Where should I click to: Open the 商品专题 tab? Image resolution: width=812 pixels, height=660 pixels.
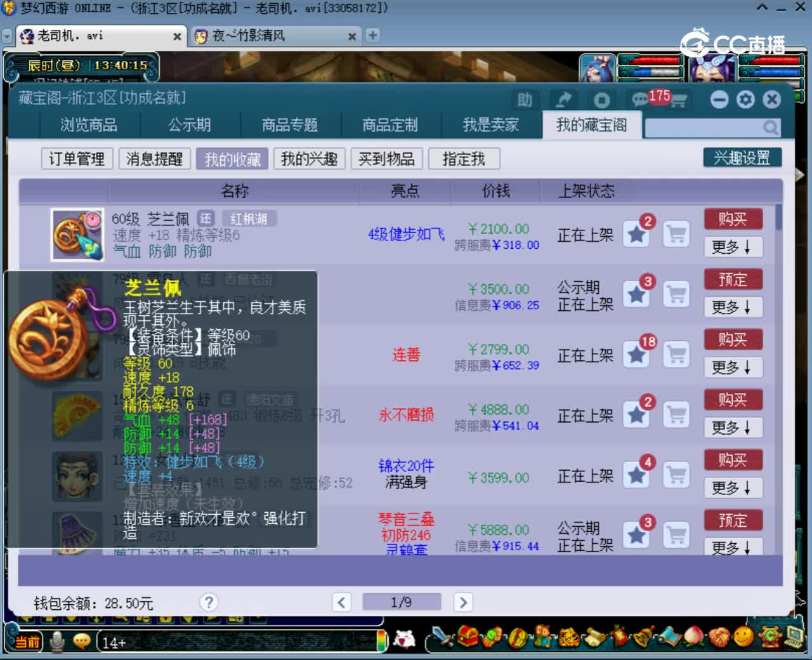pos(290,125)
